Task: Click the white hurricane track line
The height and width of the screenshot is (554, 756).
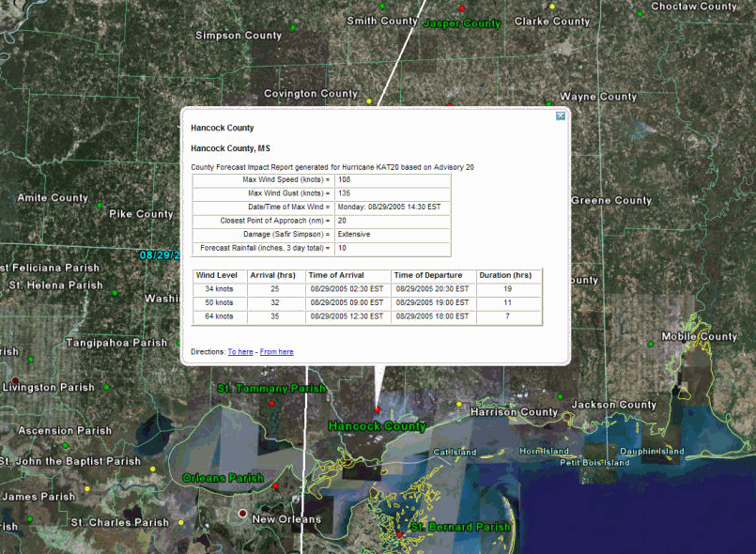Action: (x=305, y=451)
